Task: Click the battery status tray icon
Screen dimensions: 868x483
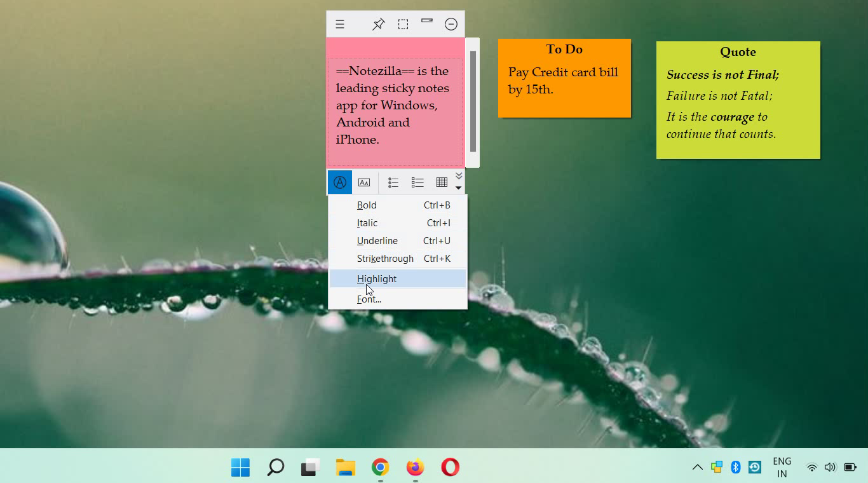Action: coord(850,468)
